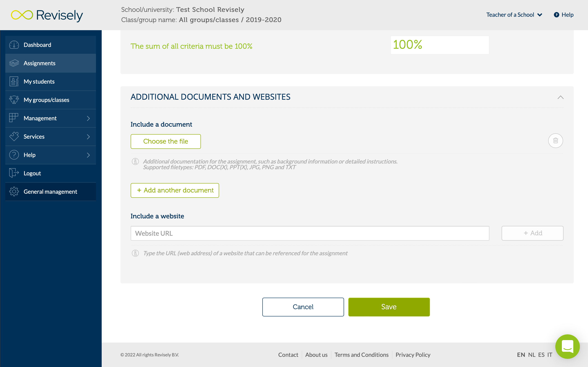Click the Dashboard gauge icon

(14, 45)
